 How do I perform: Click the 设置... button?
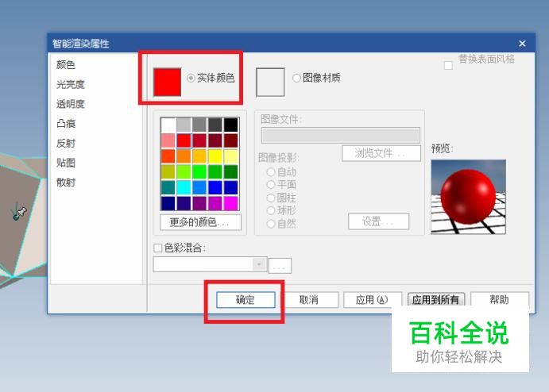pos(378,221)
